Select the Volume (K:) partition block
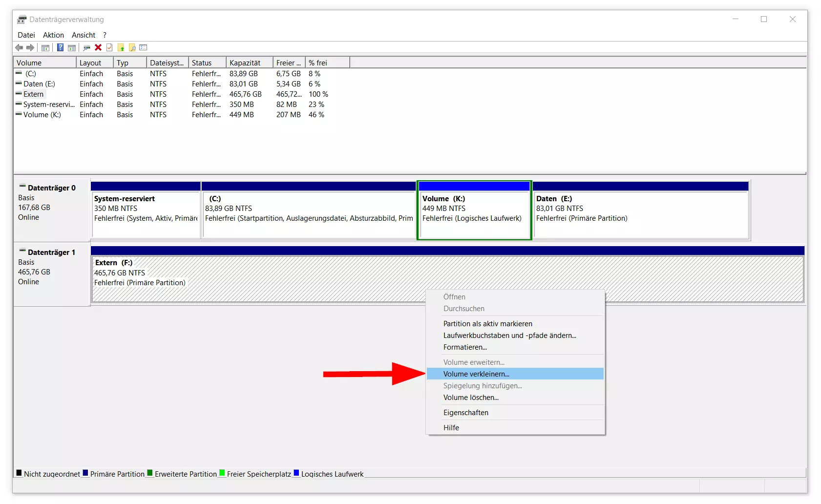Image resolution: width=821 pixels, height=504 pixels. click(x=474, y=210)
